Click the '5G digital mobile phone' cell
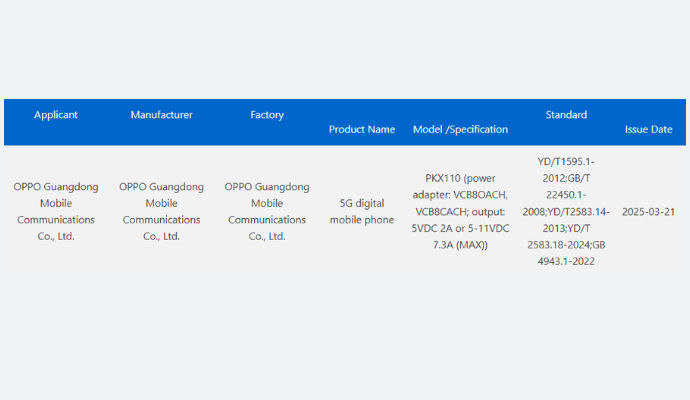 [361, 211]
